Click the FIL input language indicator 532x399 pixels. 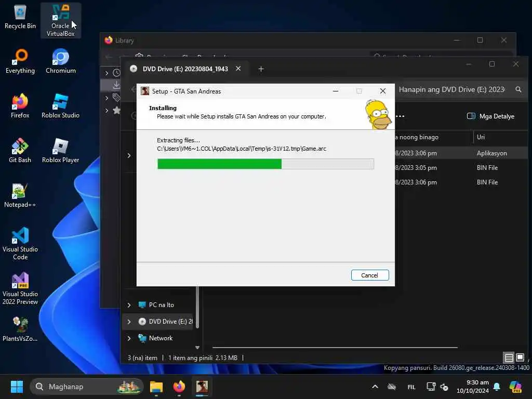(x=411, y=387)
